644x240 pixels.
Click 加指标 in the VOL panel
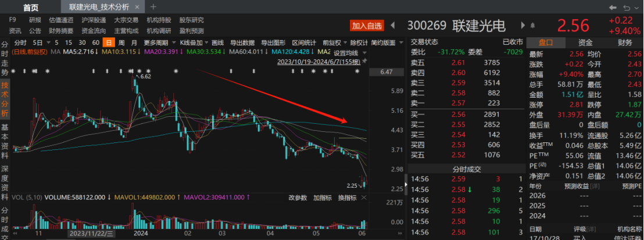tap(323, 198)
